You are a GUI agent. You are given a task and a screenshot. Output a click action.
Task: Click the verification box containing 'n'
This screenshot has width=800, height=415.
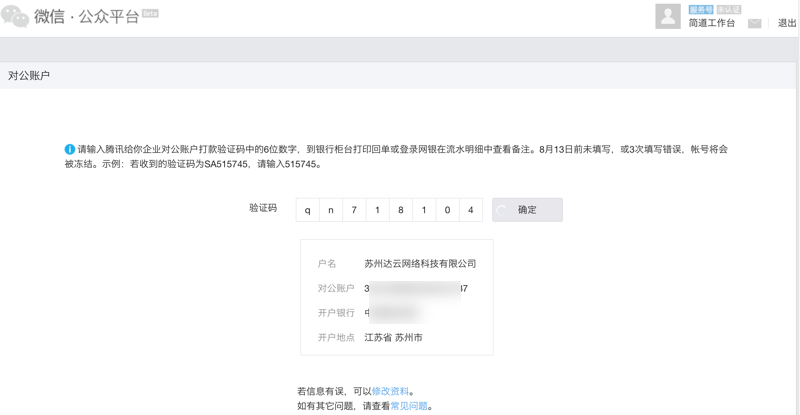(331, 210)
